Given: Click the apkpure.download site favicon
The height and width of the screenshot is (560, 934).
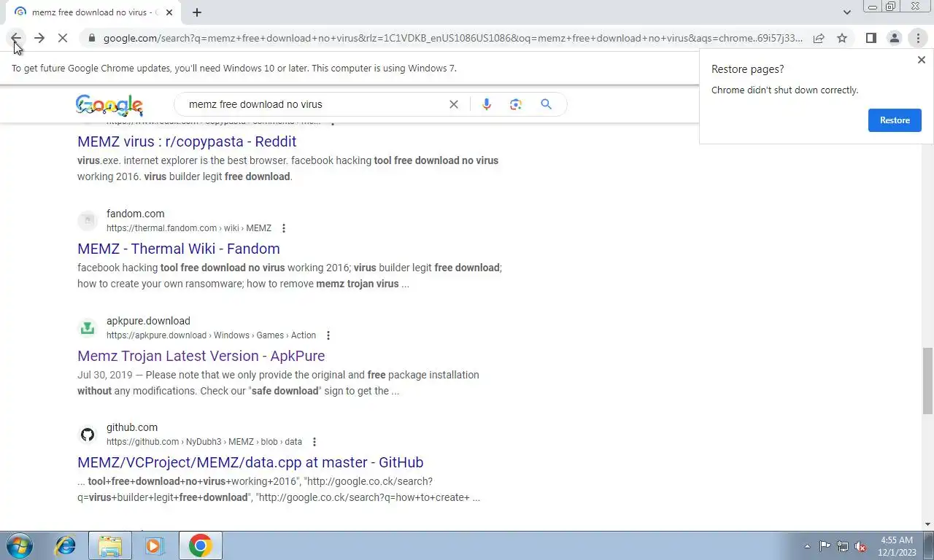Looking at the screenshot, I should [88, 328].
